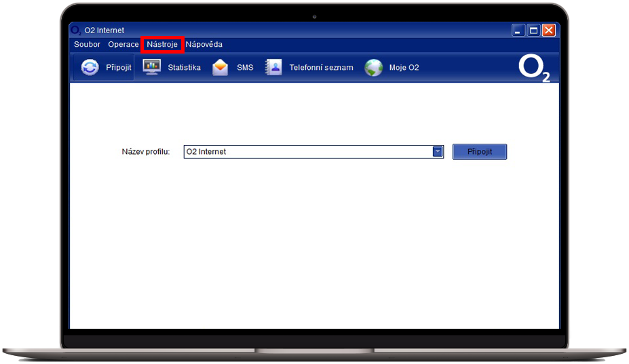Close the O2 Internet window
Viewport: 629px width, 364px height.
[x=549, y=31]
